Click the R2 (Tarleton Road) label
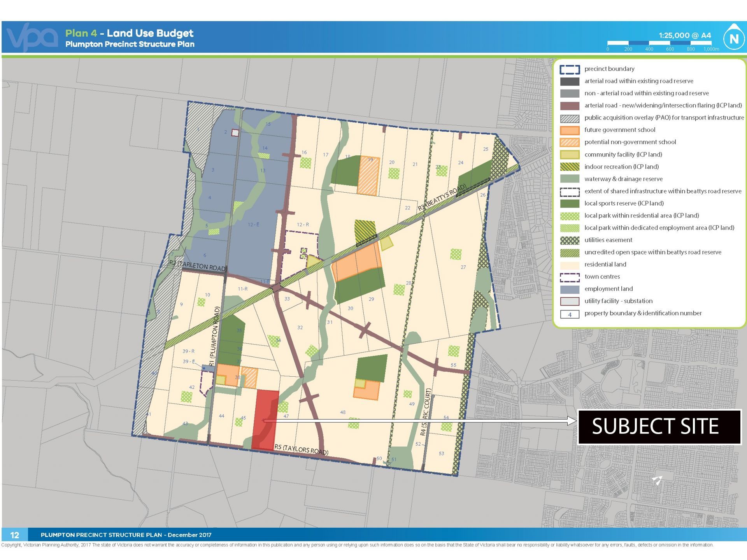The width and height of the screenshot is (747, 560). point(197,265)
